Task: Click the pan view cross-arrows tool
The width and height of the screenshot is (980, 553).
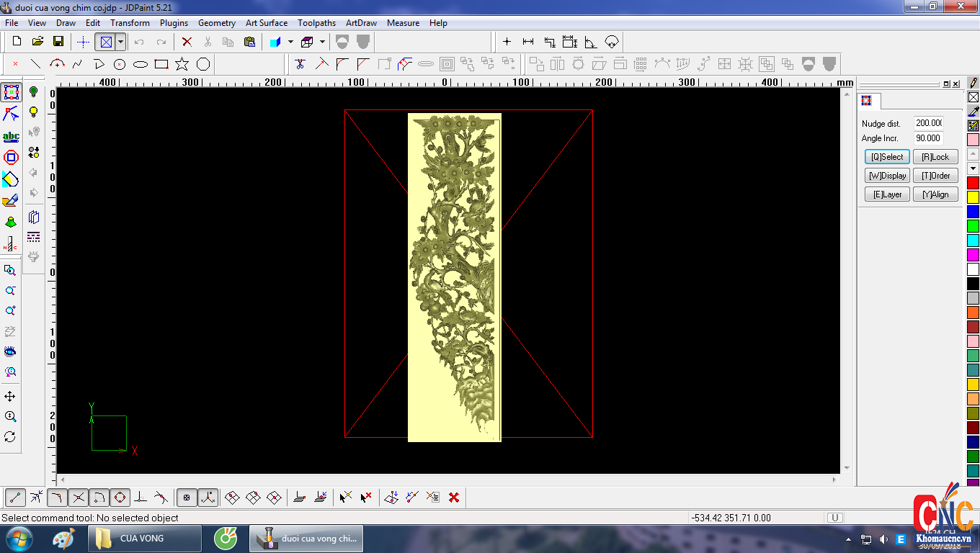Action: [x=10, y=397]
